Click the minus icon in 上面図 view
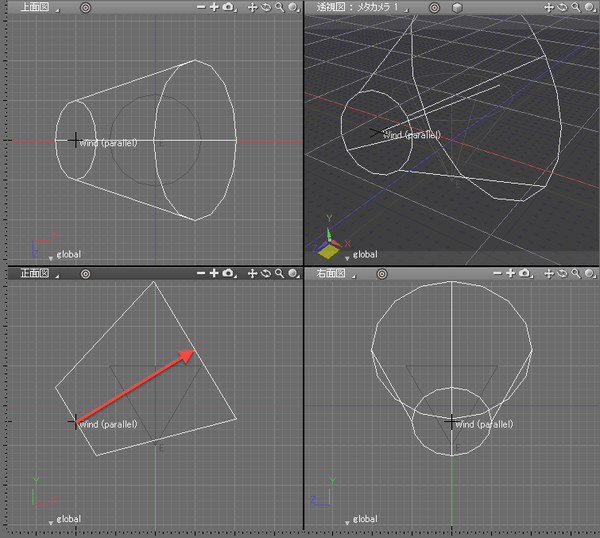The width and height of the screenshot is (600, 538). pyautogui.click(x=201, y=7)
